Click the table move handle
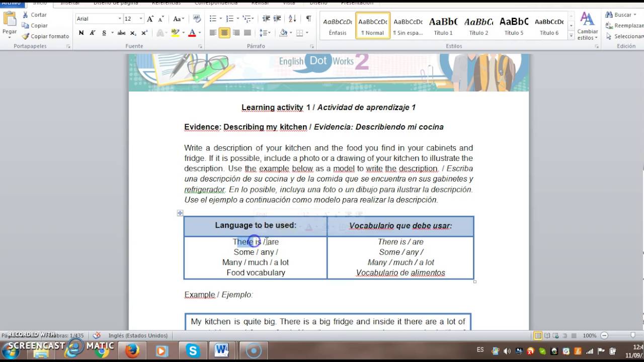 click(x=180, y=213)
